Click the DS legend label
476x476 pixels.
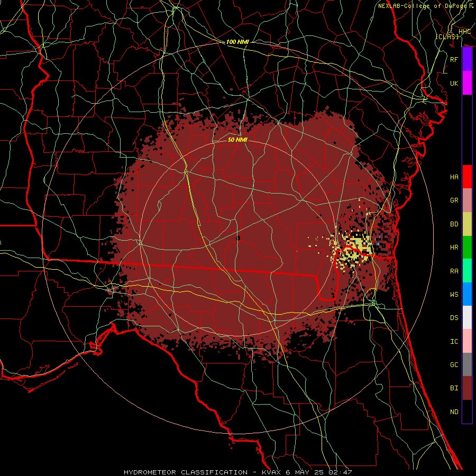[454, 318]
